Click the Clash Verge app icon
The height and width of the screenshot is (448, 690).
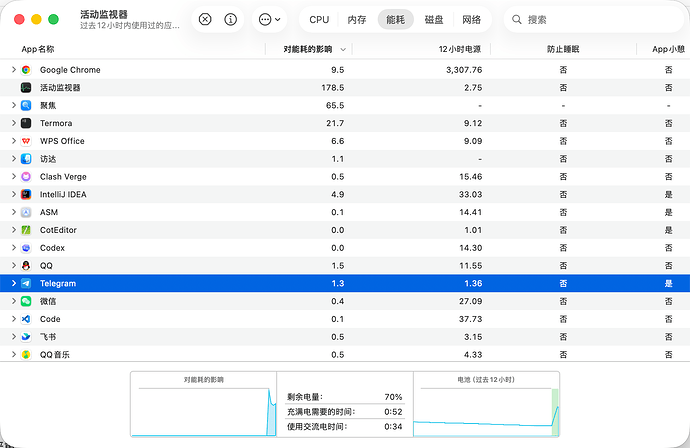pos(26,176)
